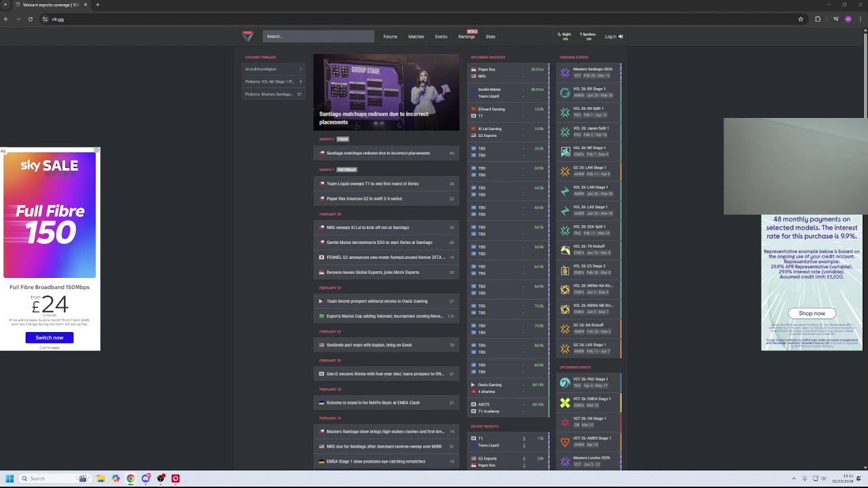Open 'Team Liquid sweeps T1' news article
The image size is (868, 488).
tap(386, 184)
